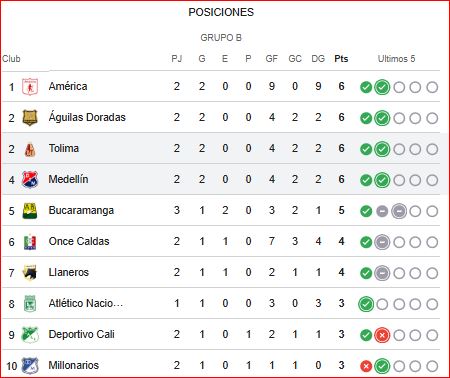Select the GRUPO B group label
450x378 pixels.
221,38
